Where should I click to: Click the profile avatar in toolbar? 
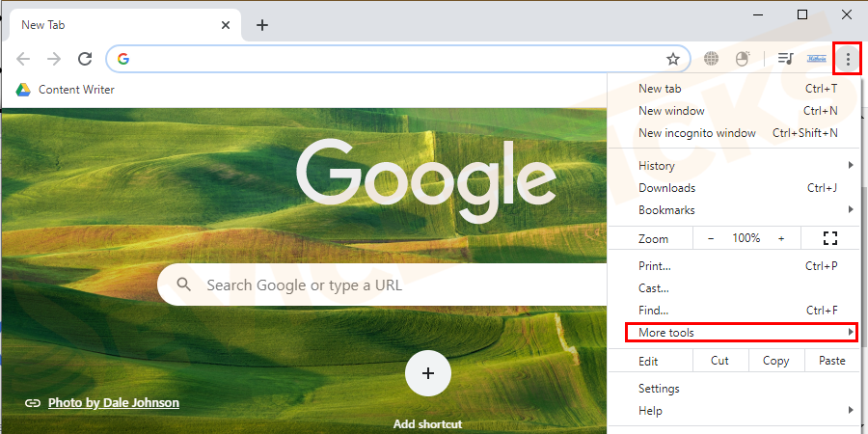pos(817,58)
